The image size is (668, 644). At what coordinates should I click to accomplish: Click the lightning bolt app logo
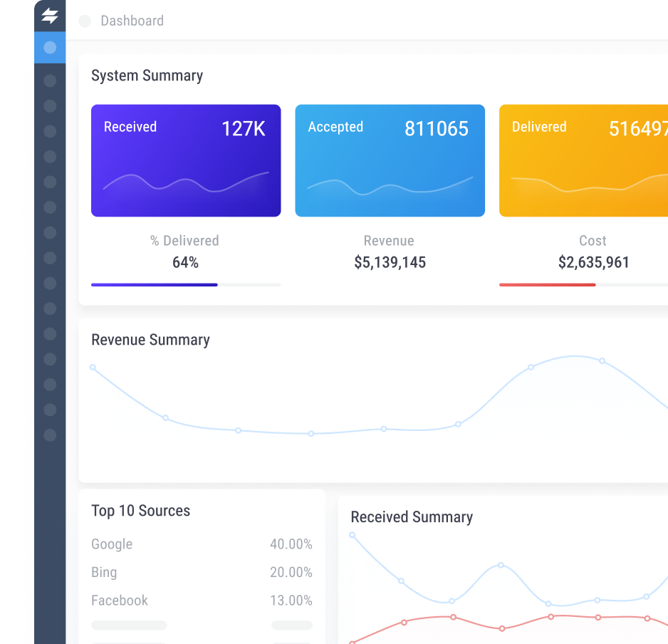tap(50, 16)
